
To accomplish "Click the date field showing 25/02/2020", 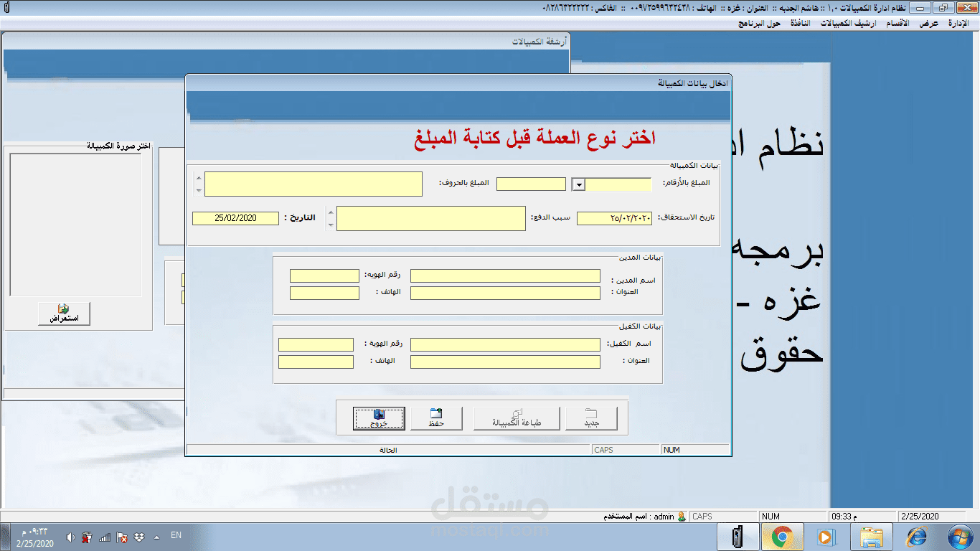I will [237, 217].
